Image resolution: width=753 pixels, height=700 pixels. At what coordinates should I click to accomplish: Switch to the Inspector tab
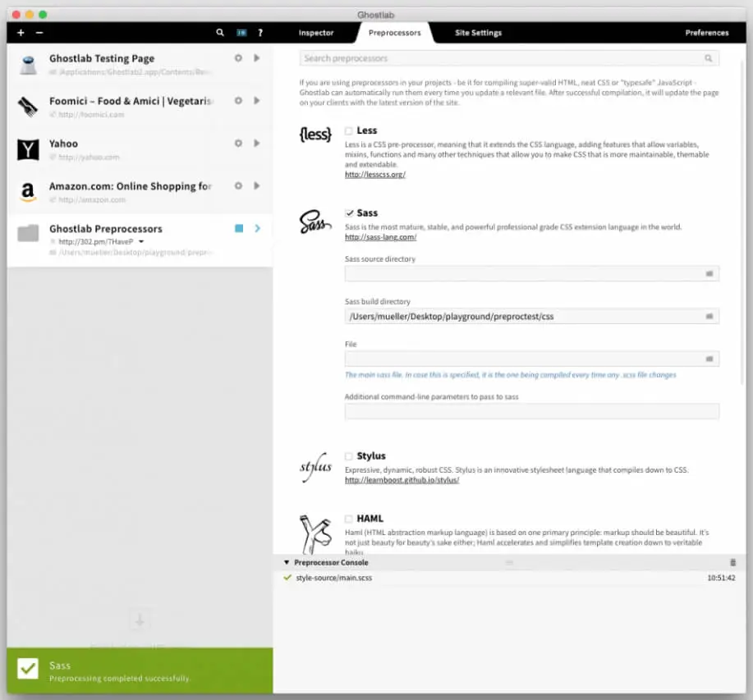coord(316,33)
